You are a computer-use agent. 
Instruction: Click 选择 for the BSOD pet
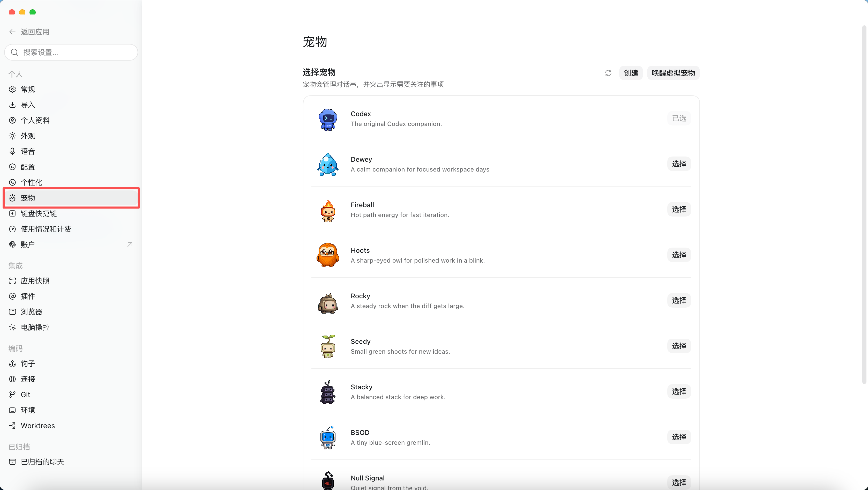679,437
